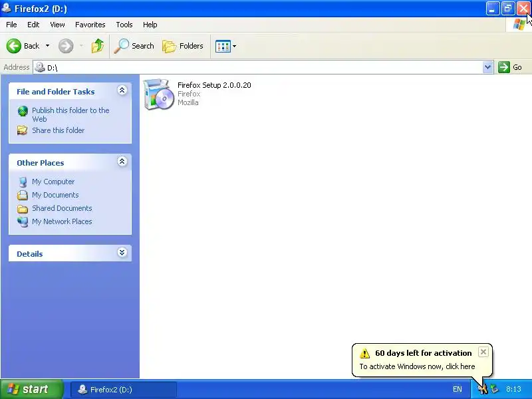Close the Firefox2 (D:) window

[x=523, y=9]
